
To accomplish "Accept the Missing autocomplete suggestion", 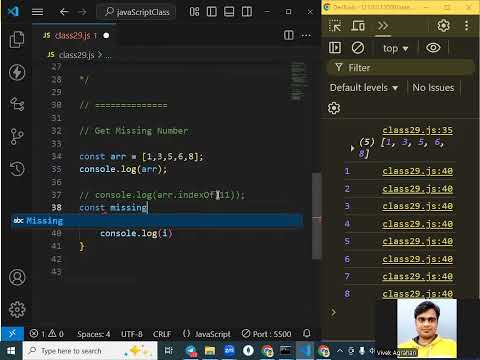I will pyautogui.click(x=157, y=221).
